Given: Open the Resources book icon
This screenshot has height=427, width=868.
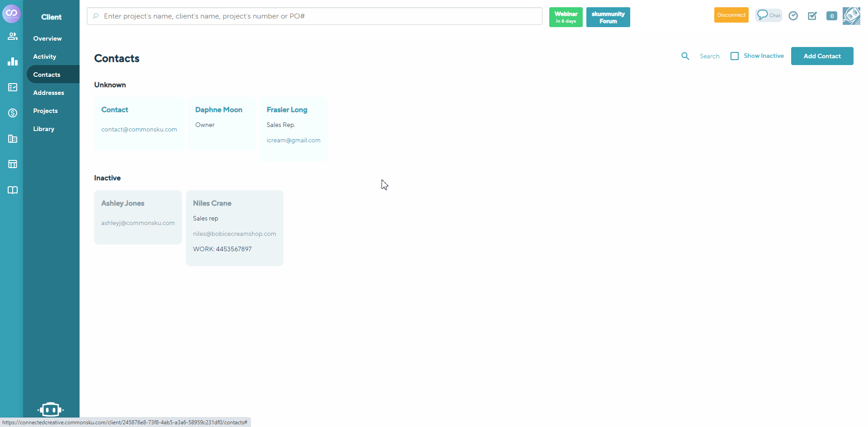Looking at the screenshot, I should click(12, 190).
